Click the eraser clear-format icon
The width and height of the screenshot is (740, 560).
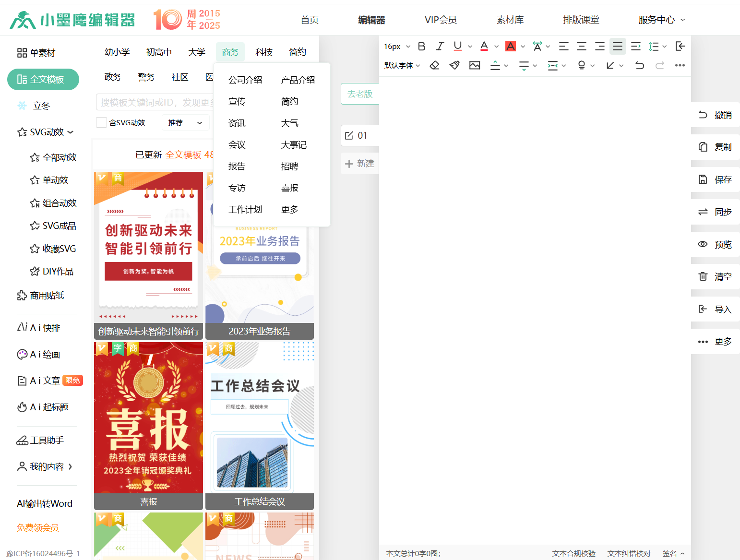[x=434, y=65]
